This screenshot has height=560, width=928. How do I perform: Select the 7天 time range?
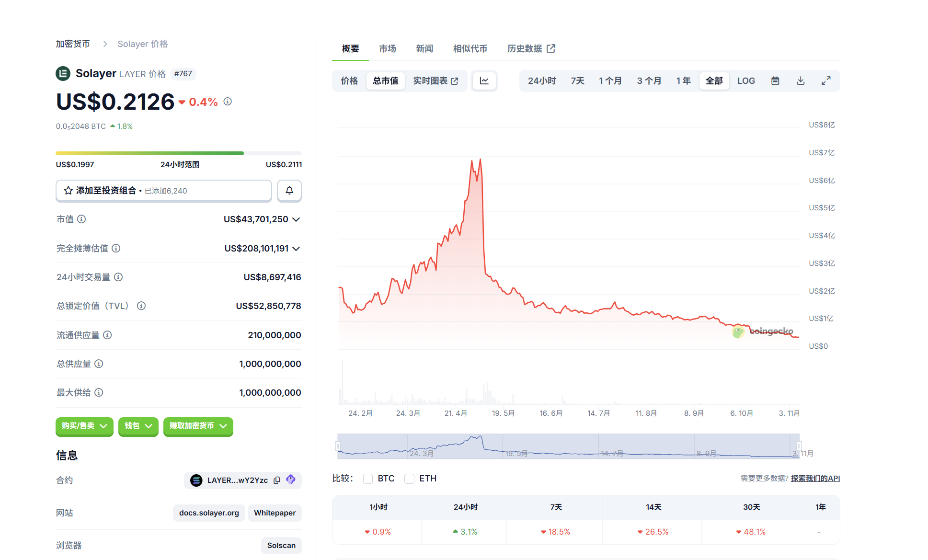tap(577, 81)
